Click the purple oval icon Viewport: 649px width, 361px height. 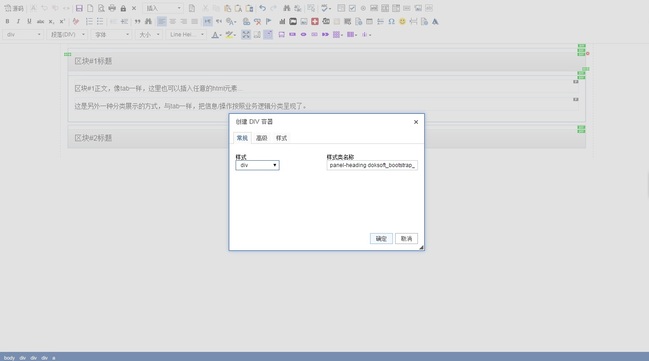click(x=303, y=35)
